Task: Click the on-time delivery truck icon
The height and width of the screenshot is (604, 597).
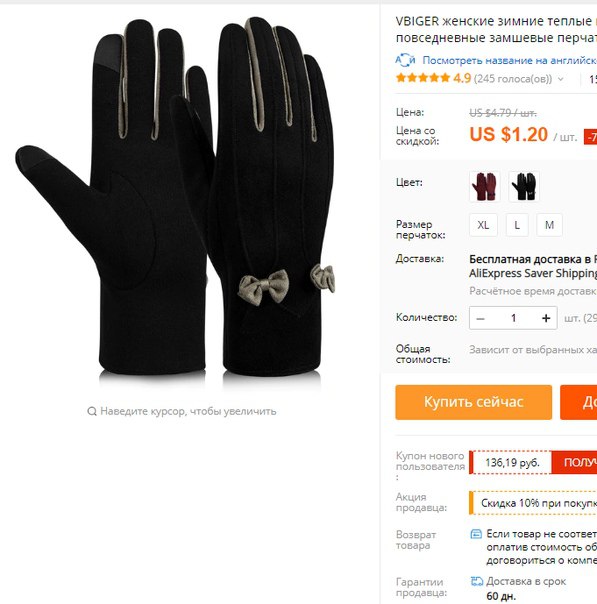Action: (477, 581)
